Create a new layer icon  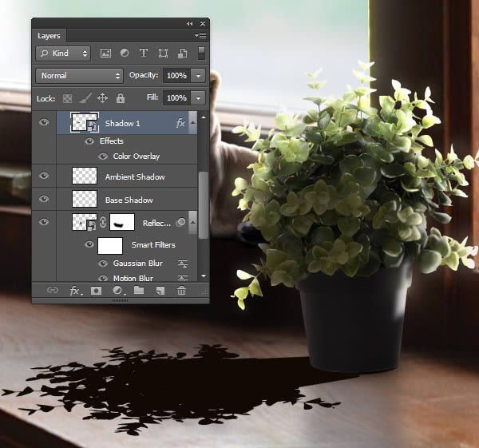pos(160,291)
